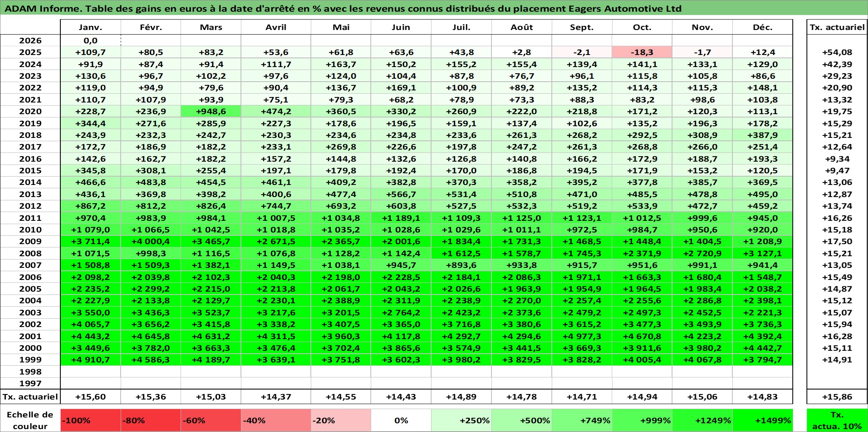Click the Tx. actuariel column header at right

tap(837, 27)
